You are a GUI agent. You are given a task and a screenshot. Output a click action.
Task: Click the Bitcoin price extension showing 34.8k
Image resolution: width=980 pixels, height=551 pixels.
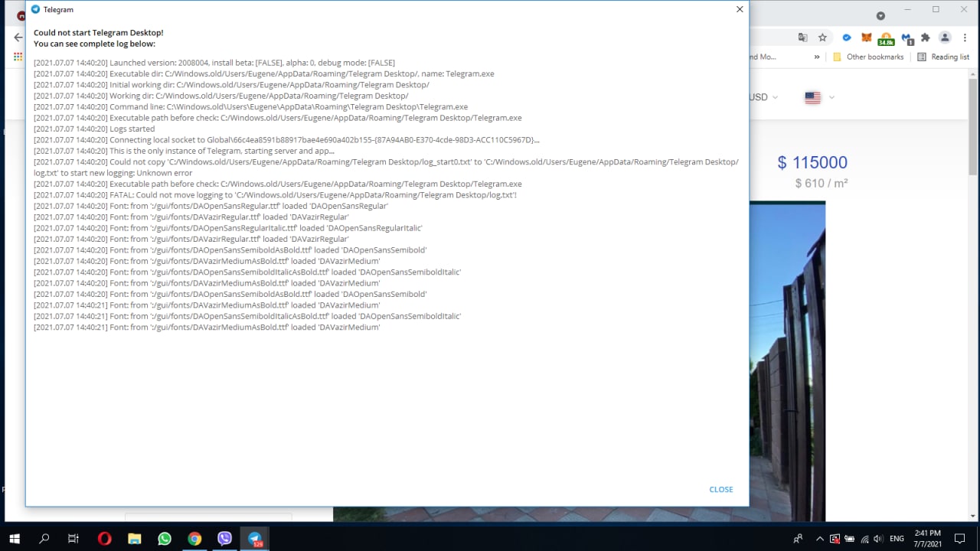pos(886,38)
